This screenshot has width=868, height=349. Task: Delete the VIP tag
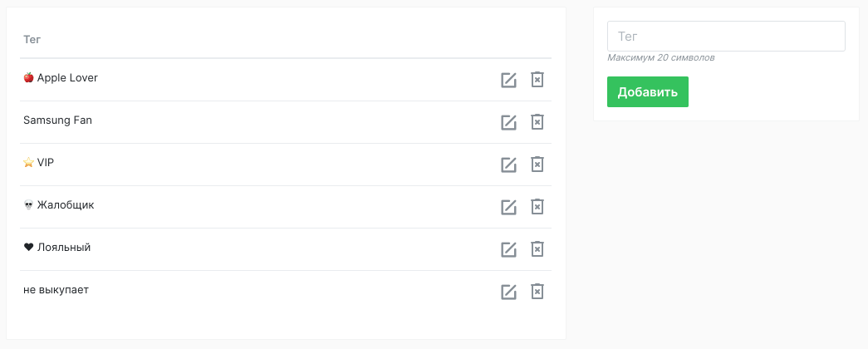537,164
